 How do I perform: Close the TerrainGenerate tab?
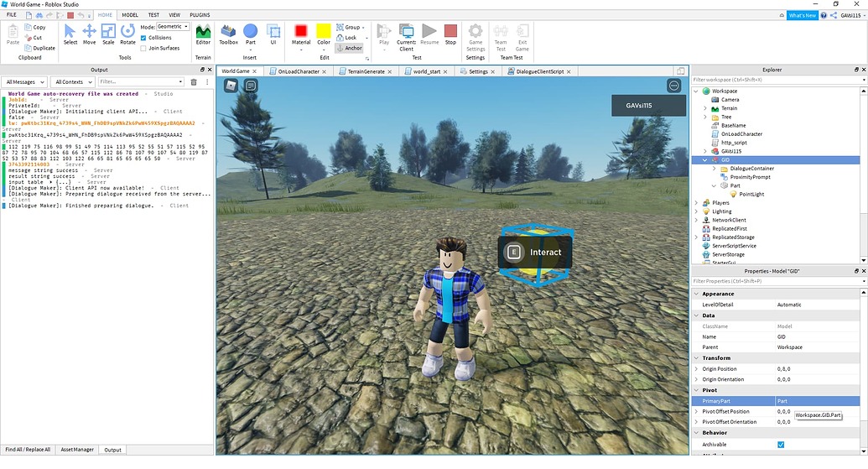point(390,72)
